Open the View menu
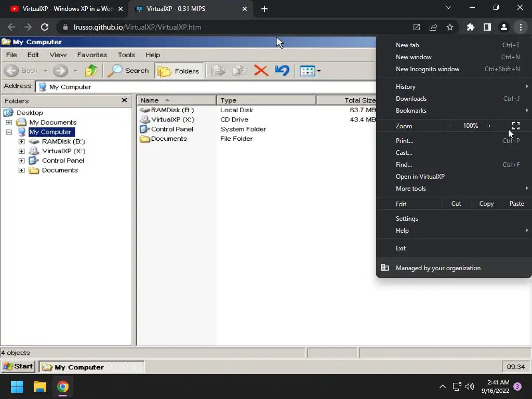This screenshot has height=399, width=532. click(58, 55)
